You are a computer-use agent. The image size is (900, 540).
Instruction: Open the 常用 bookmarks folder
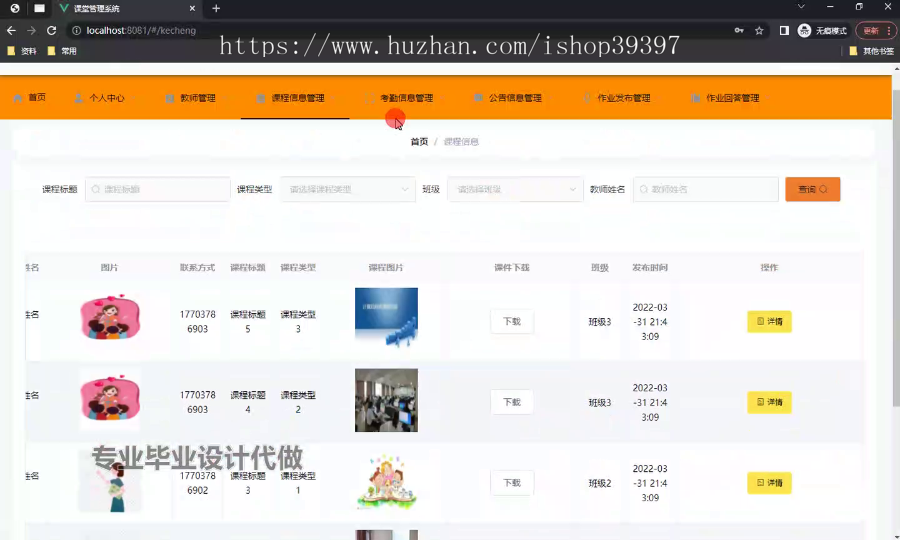point(62,51)
